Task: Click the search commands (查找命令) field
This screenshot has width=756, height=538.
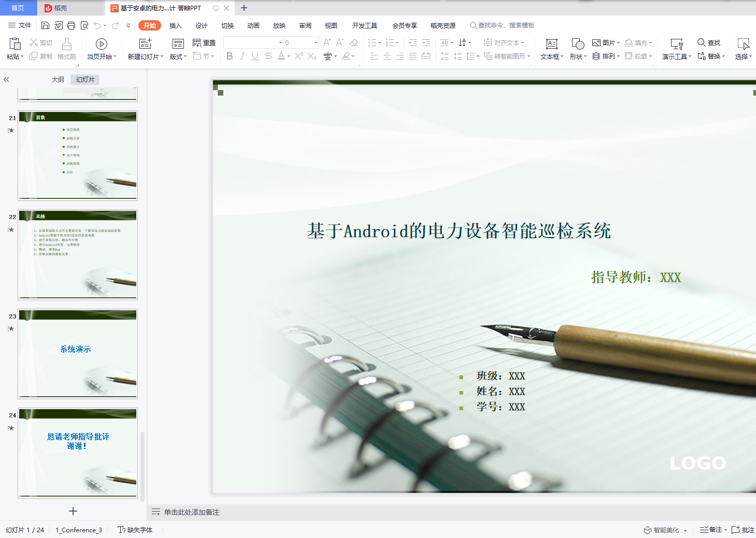Action: [502, 25]
